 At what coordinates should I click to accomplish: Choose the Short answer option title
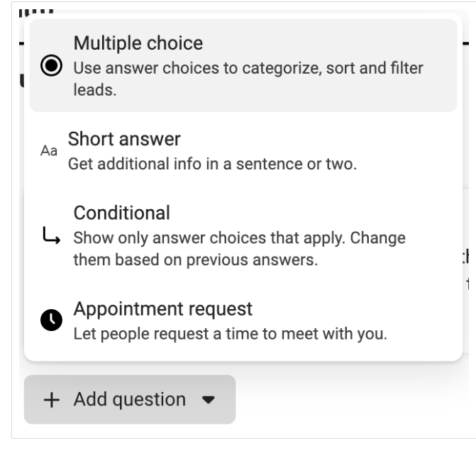click(124, 139)
